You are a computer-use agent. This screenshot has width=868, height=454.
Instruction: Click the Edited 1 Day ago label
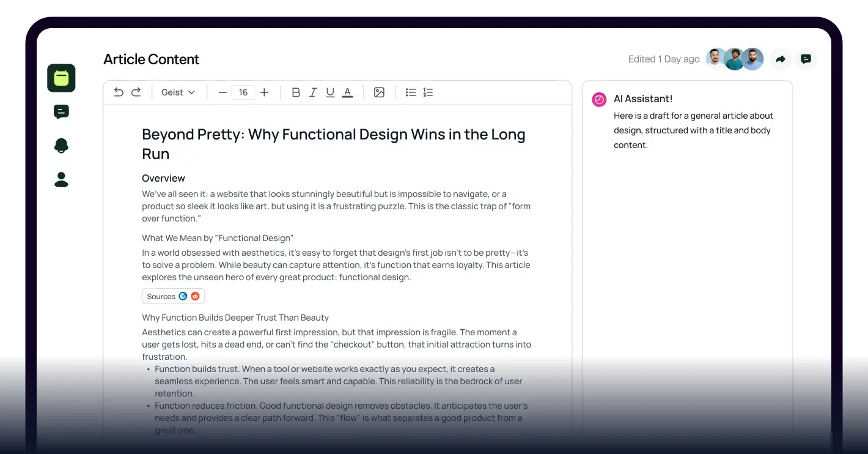tap(664, 59)
